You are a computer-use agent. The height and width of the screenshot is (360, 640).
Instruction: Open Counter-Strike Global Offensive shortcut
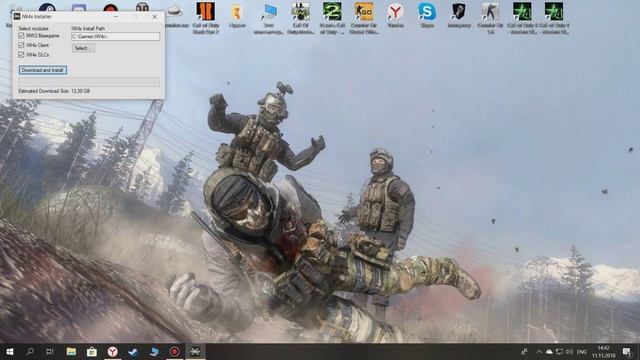[364, 18]
